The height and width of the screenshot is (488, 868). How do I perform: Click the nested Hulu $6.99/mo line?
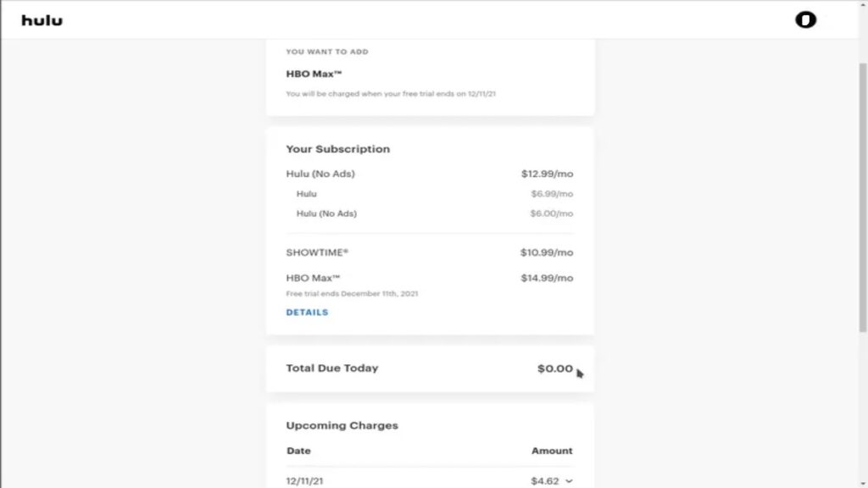click(x=306, y=193)
